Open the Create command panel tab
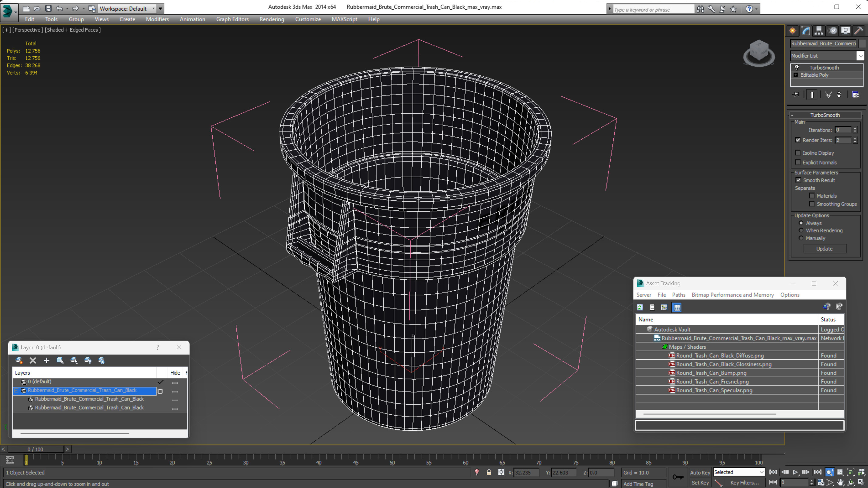 793,31
